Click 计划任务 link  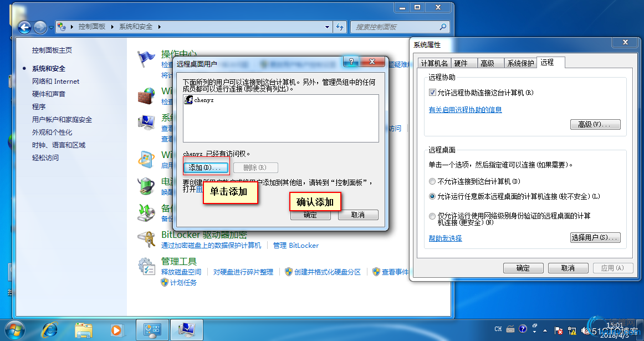(183, 283)
